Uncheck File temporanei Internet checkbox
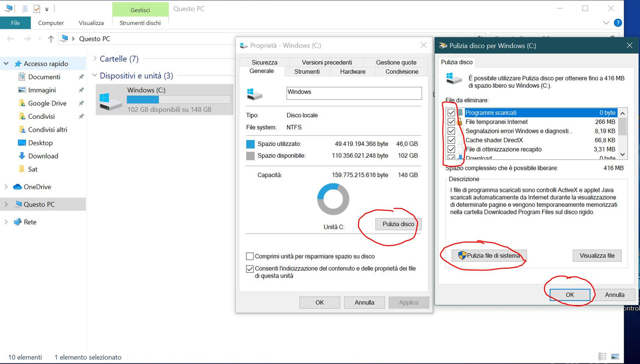The width and height of the screenshot is (640, 364). [x=451, y=122]
